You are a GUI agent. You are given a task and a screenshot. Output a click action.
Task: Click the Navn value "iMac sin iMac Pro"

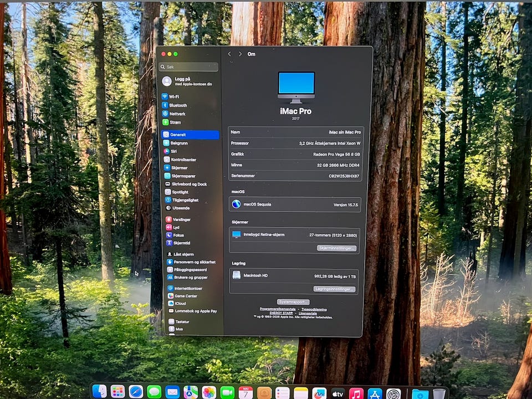coord(345,132)
